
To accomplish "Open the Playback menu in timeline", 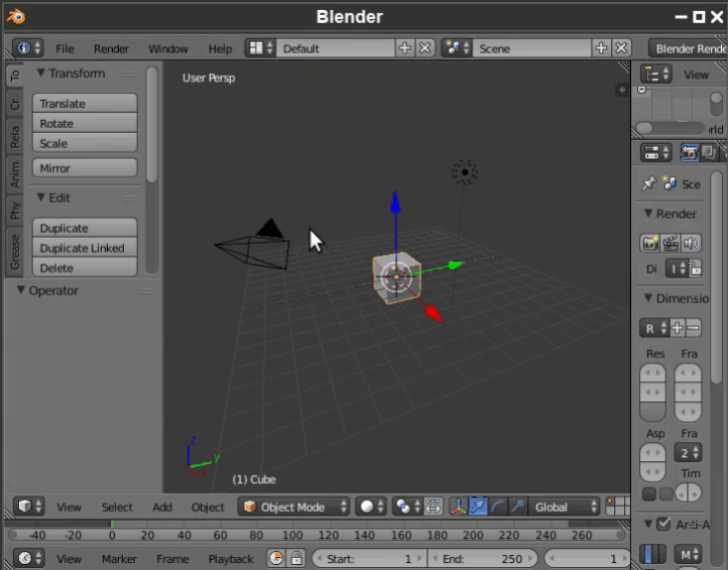I will 231,558.
